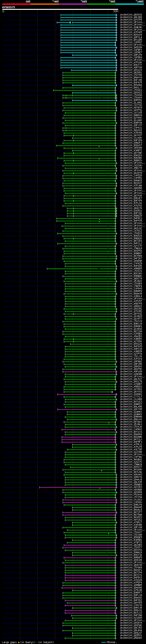Select the UniRef100_Q9SZ23 label

coord(131,70)
